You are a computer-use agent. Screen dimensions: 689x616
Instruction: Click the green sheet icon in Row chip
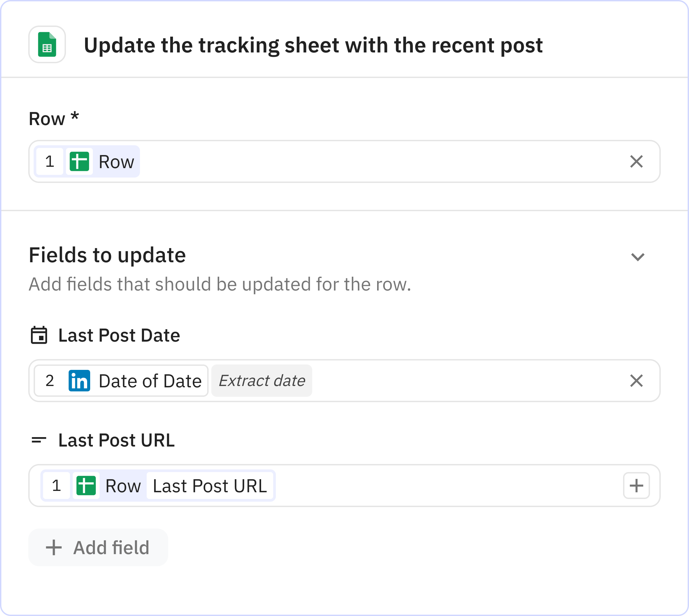tap(79, 161)
